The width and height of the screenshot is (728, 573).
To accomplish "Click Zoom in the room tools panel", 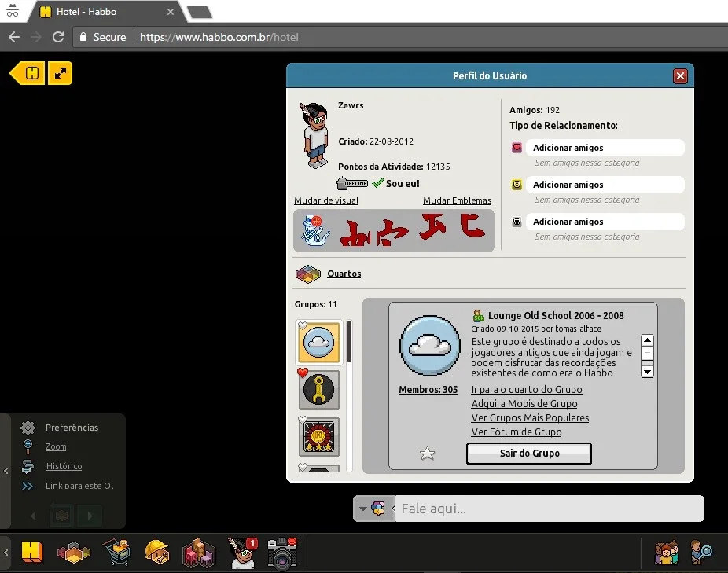I will coord(56,446).
